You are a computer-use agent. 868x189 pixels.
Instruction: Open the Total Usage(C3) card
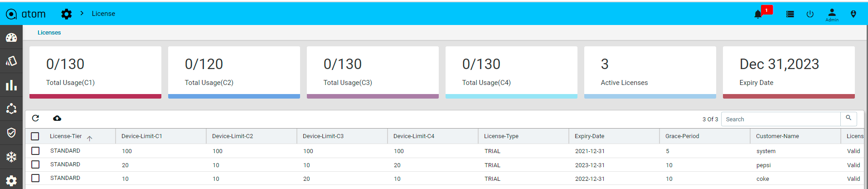[x=373, y=72]
